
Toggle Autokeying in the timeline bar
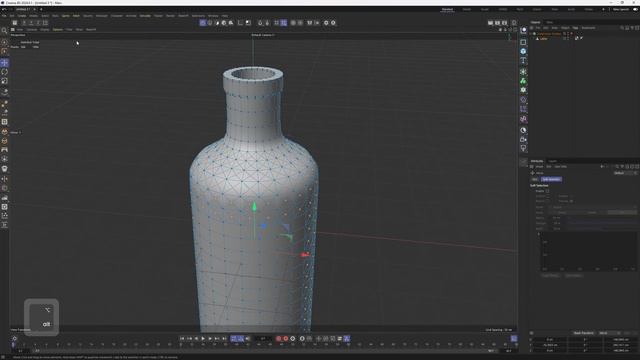tap(286, 338)
